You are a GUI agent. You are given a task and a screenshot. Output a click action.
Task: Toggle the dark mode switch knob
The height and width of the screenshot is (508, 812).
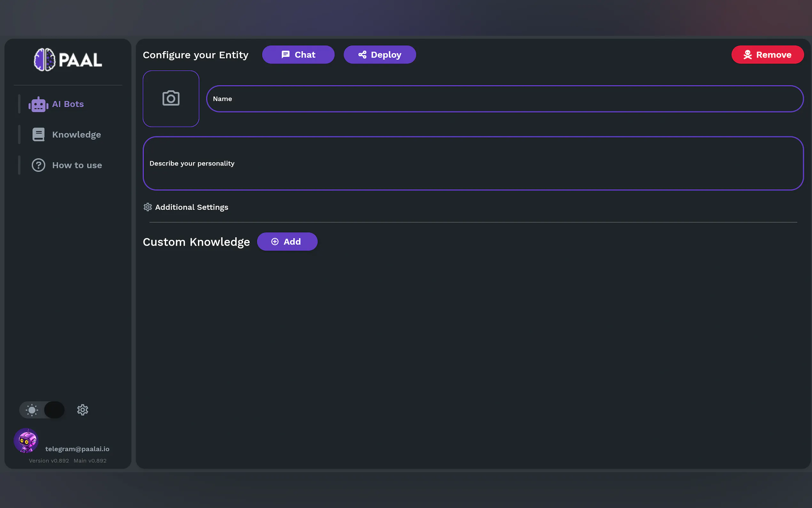[54, 409]
